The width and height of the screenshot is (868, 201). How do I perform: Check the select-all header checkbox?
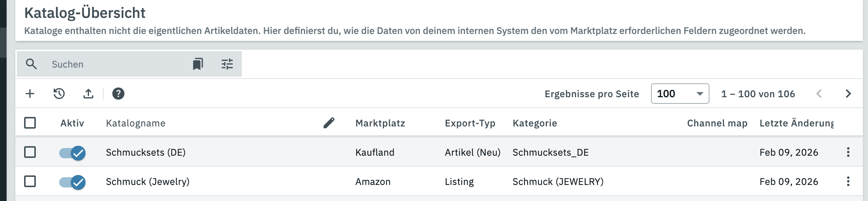coord(30,123)
